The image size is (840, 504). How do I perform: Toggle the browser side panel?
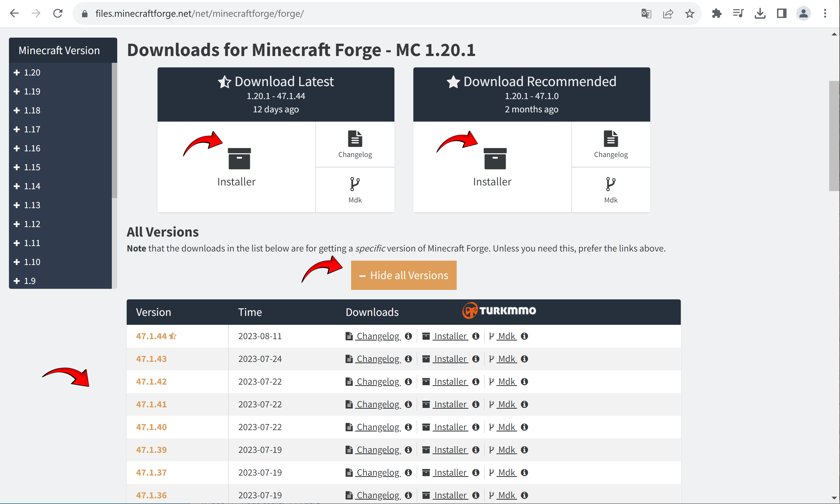(782, 14)
